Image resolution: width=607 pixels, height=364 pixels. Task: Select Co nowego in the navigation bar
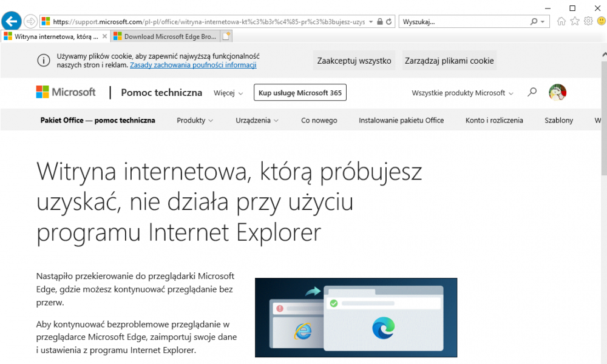click(x=319, y=120)
